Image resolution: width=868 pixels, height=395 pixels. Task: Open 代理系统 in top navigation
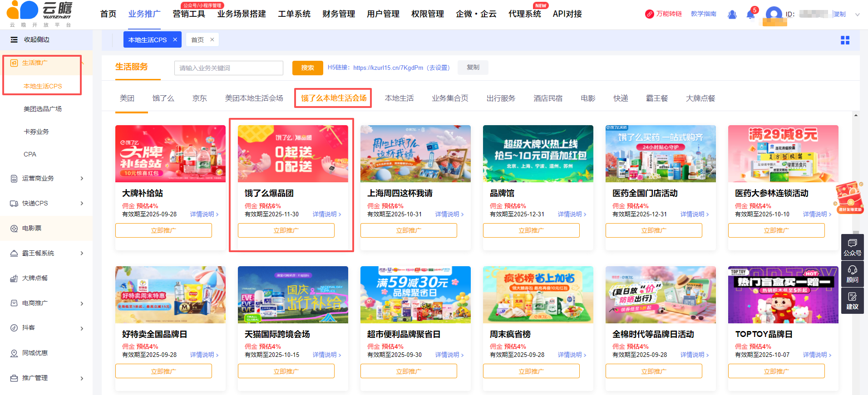(x=525, y=14)
